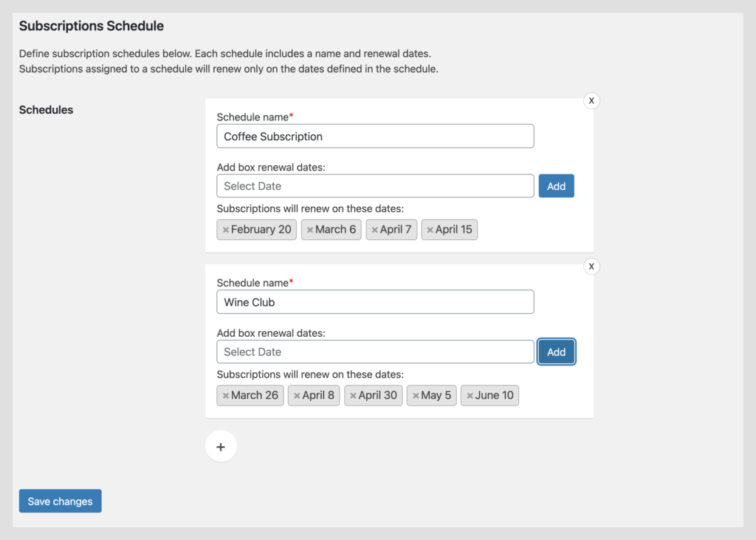The width and height of the screenshot is (756, 540).
Task: Delete the April 7 date chip
Action: click(375, 230)
